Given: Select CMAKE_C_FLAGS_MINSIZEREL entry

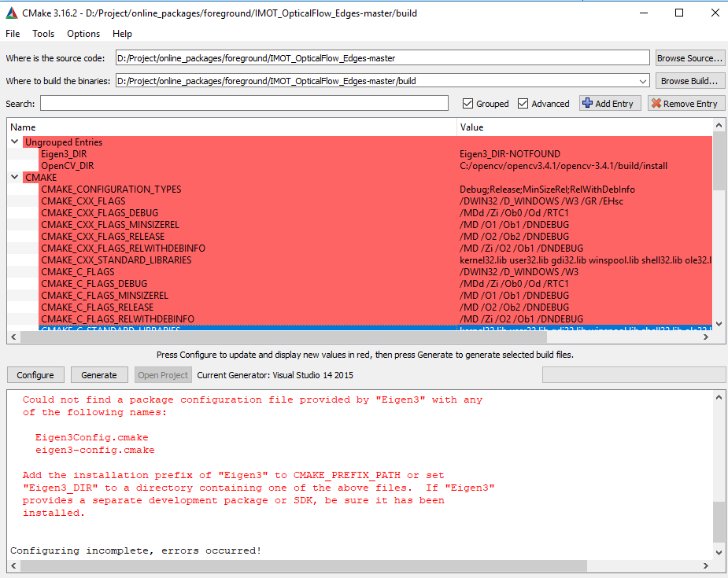Looking at the screenshot, I should point(105,296).
